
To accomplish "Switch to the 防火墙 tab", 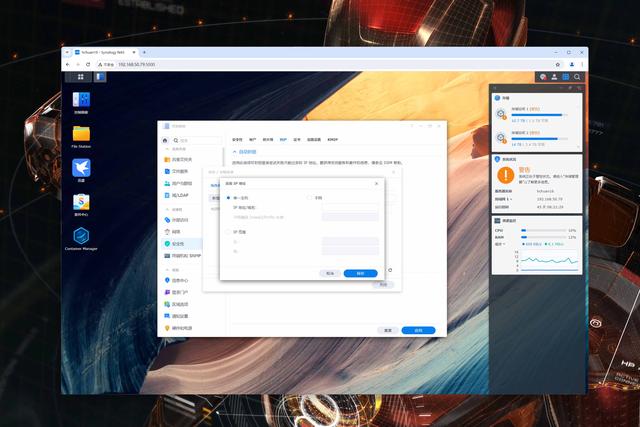I will (x=268, y=140).
